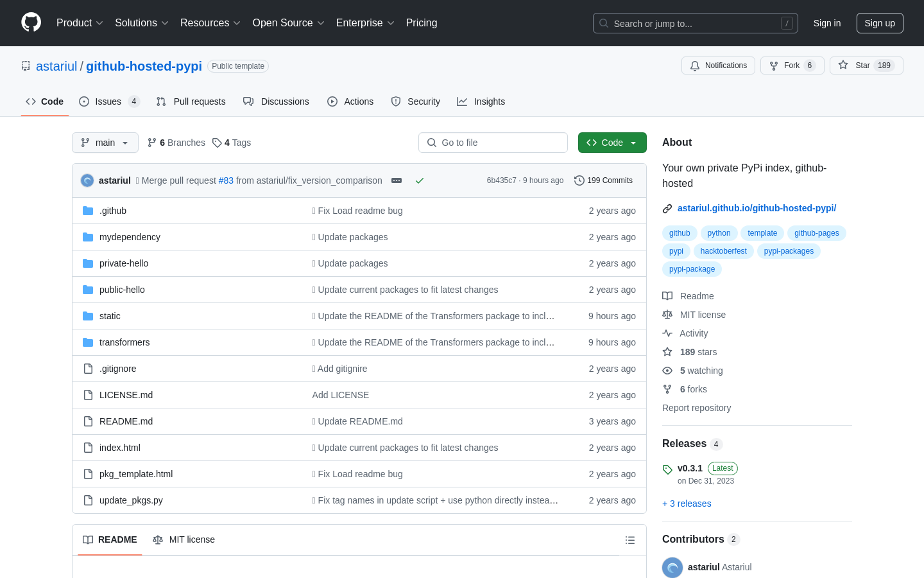Open the update_pkgs.py file
The width and height of the screenshot is (924, 578).
click(131, 500)
